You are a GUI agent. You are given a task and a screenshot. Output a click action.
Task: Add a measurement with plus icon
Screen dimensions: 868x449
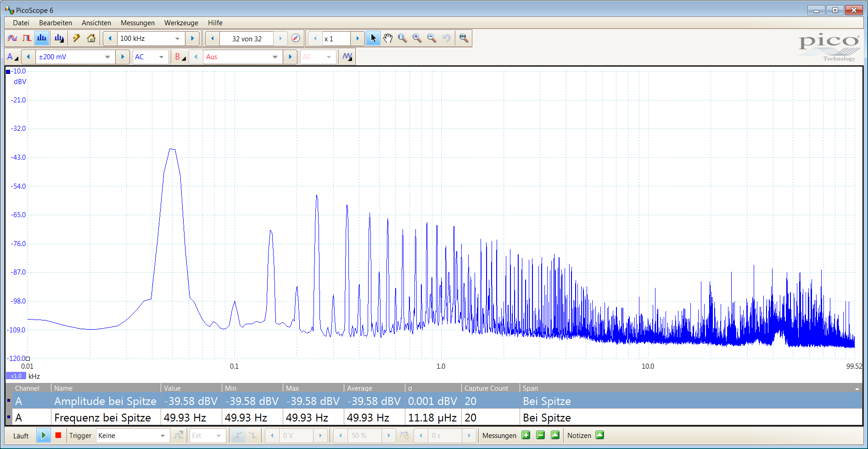click(x=526, y=435)
